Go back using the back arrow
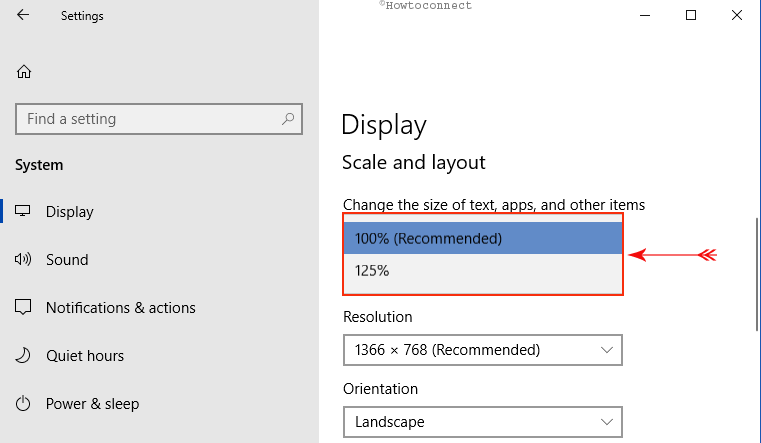 pyautogui.click(x=23, y=15)
